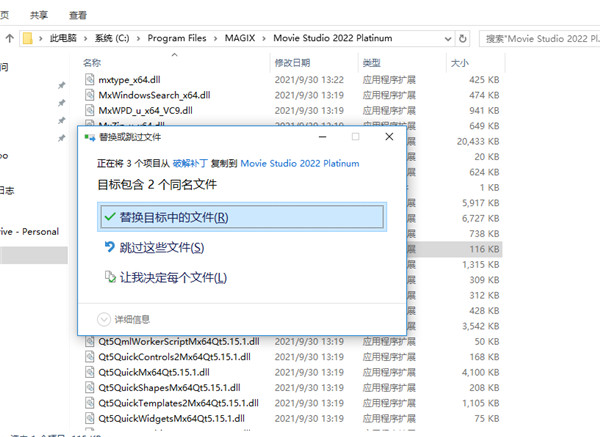This screenshot has width=600, height=437.
Task: Select file MxWPD_u_x64_VC9.dll
Action: [x=145, y=111]
